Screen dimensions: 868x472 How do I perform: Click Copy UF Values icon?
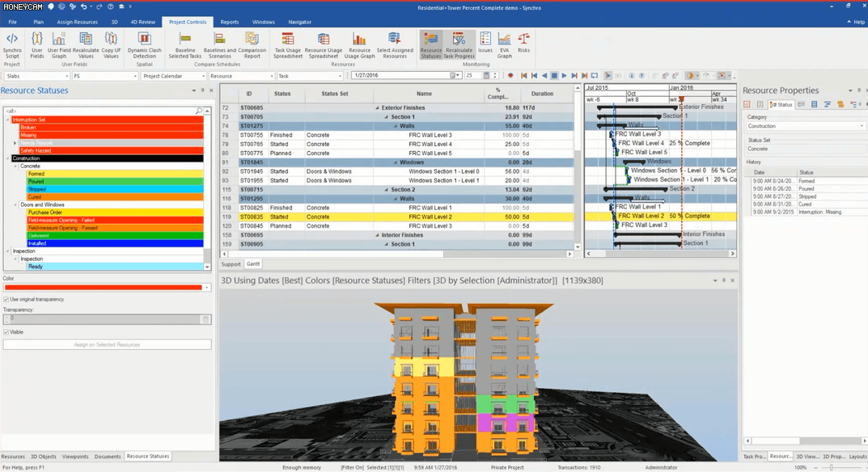[112, 44]
